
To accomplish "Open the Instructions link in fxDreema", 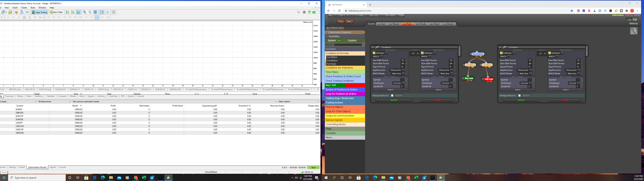I will point(618,15).
